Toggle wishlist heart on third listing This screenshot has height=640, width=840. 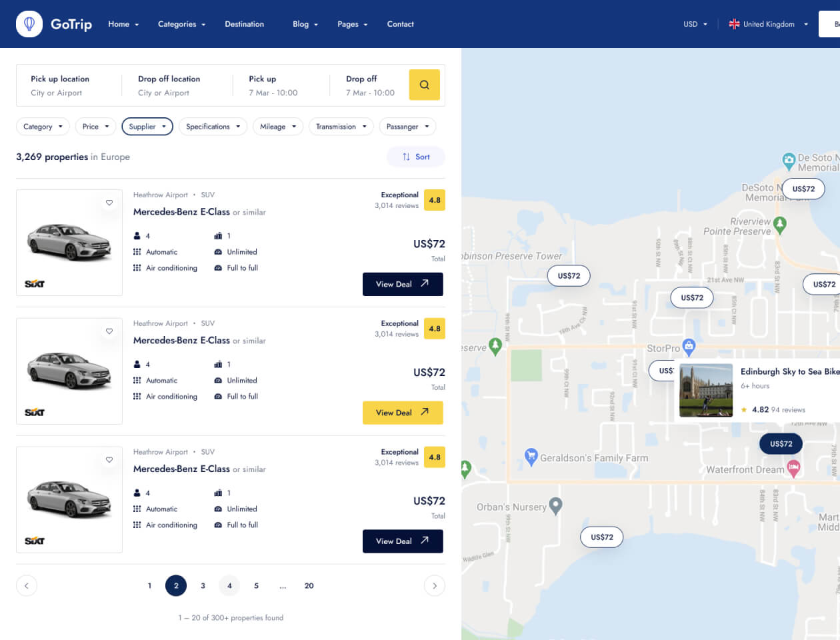click(x=109, y=460)
